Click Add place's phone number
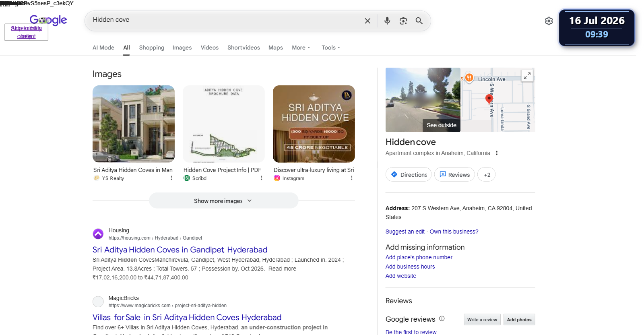Viewport: 644px width, 335px height. point(419,257)
